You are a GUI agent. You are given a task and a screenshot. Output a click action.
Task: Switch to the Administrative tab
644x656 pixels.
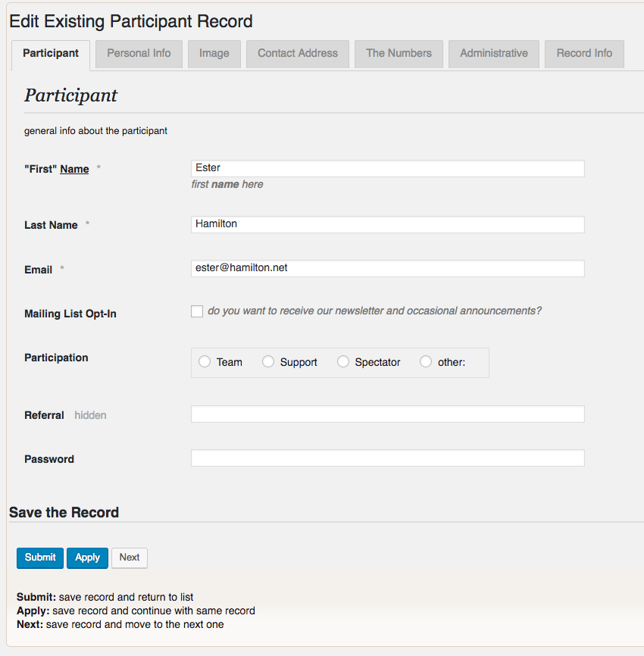coord(493,53)
